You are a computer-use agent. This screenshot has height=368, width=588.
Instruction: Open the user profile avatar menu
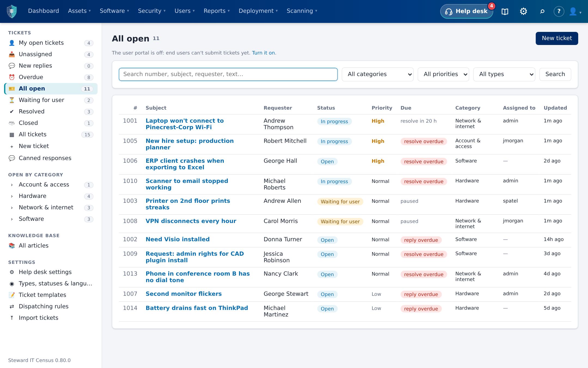[x=575, y=11]
